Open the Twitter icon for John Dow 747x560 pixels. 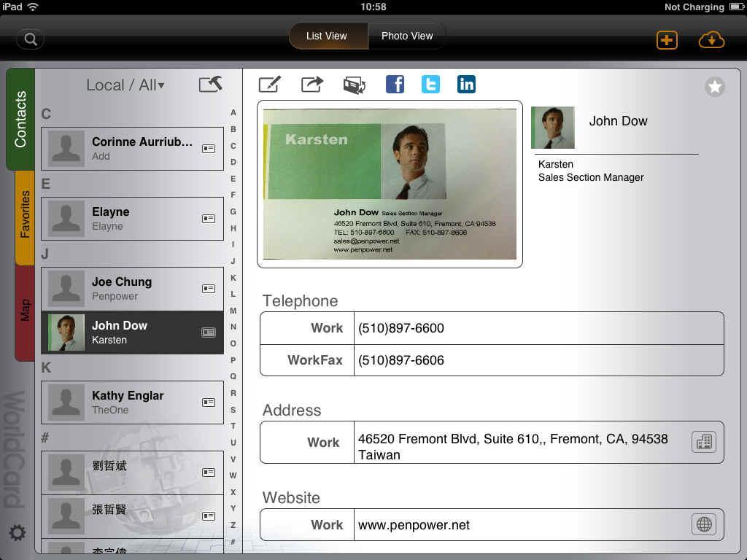point(430,85)
